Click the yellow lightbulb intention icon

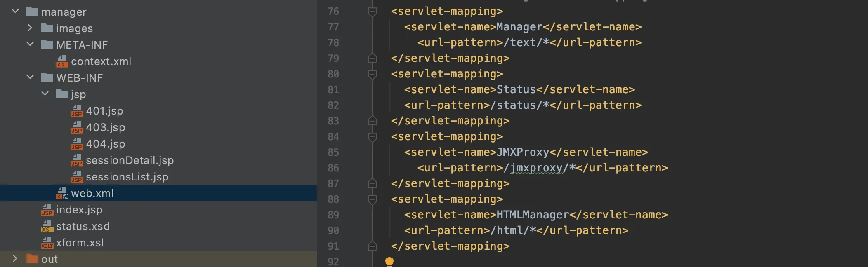click(x=389, y=262)
